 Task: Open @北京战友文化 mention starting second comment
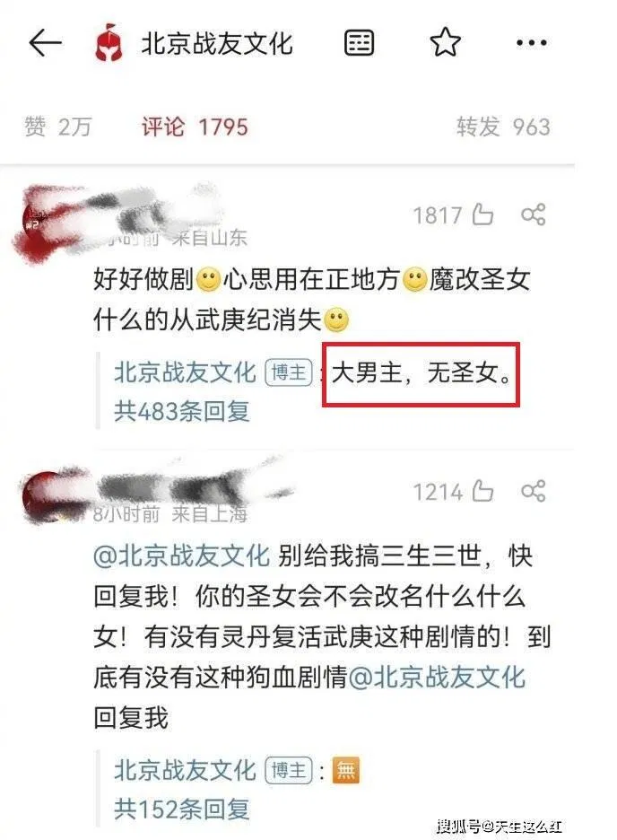tap(181, 556)
